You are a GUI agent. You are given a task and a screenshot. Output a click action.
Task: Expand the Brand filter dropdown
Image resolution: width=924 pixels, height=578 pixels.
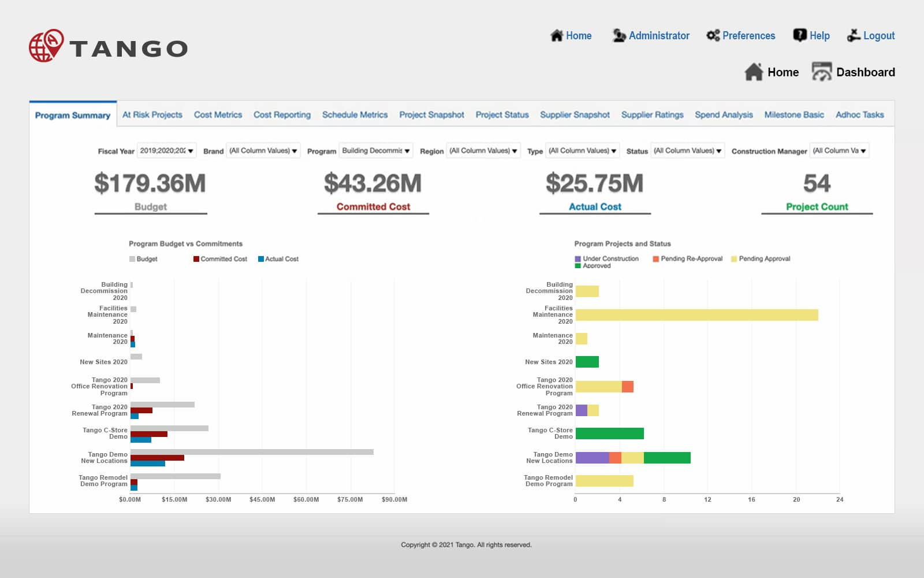pos(263,151)
